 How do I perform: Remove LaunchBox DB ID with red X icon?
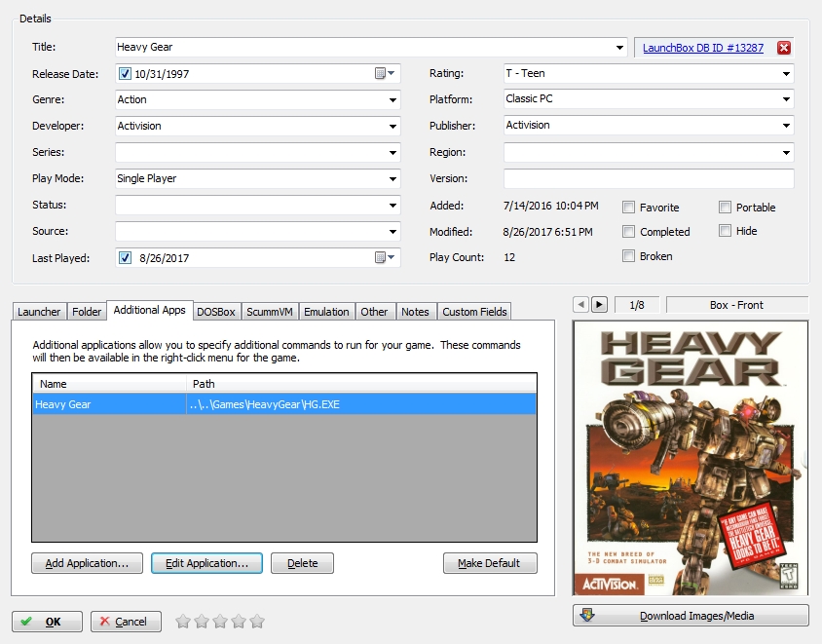coord(784,48)
